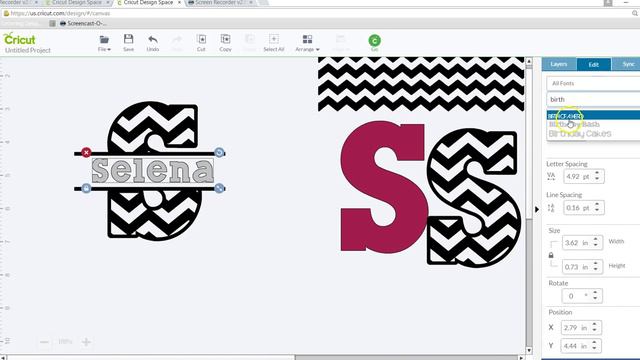Click the lock handle on Selena text box
This screenshot has height=360, width=640.
pos(86,188)
